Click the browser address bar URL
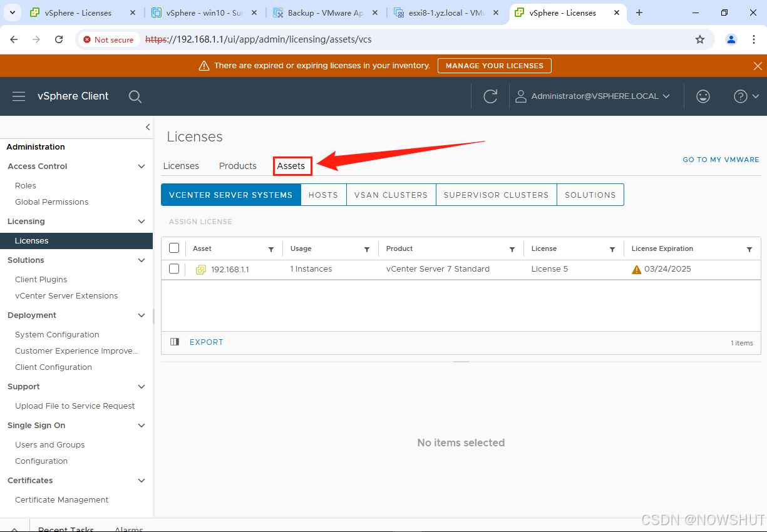Screen dimensions: 767x532 click(x=259, y=39)
